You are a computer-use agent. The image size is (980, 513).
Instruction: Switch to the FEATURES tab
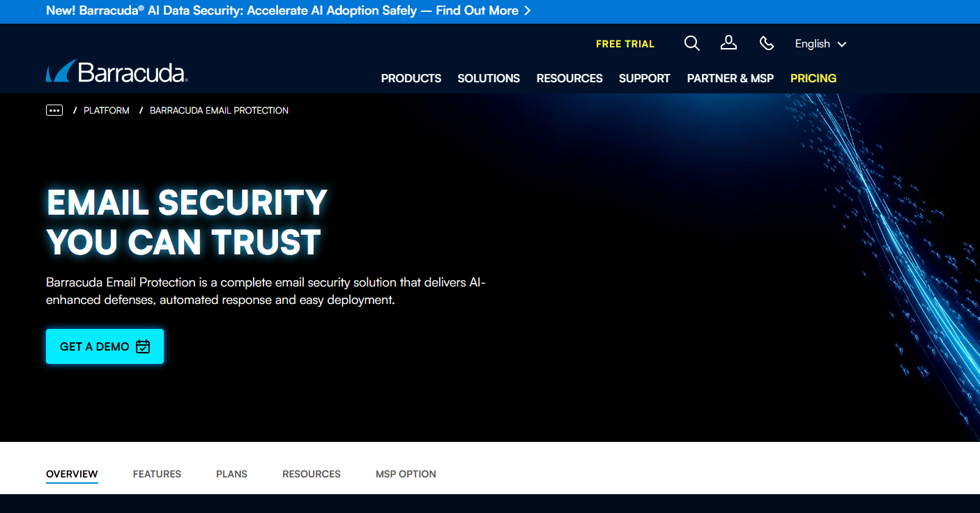tap(157, 474)
